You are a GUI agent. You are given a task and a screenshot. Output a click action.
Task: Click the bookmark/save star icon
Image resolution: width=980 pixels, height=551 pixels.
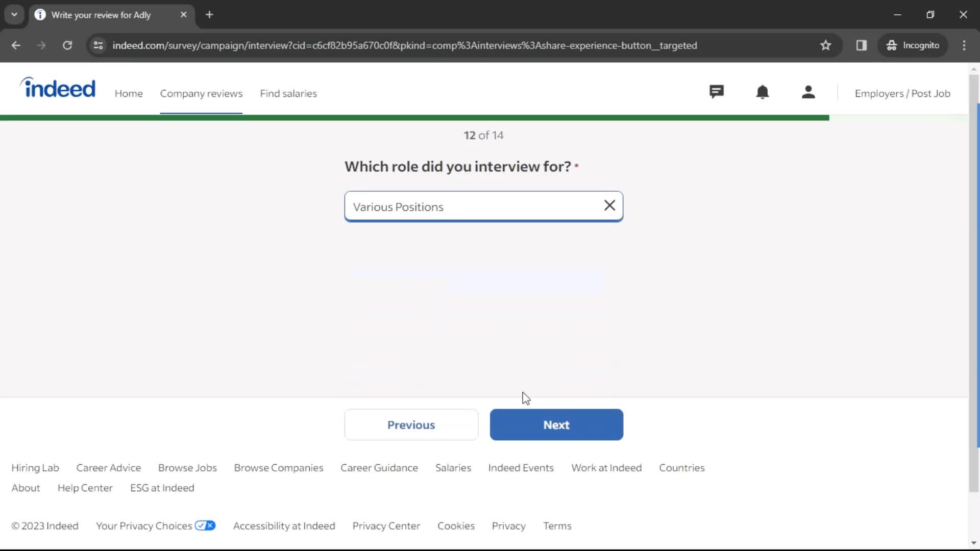click(x=826, y=45)
